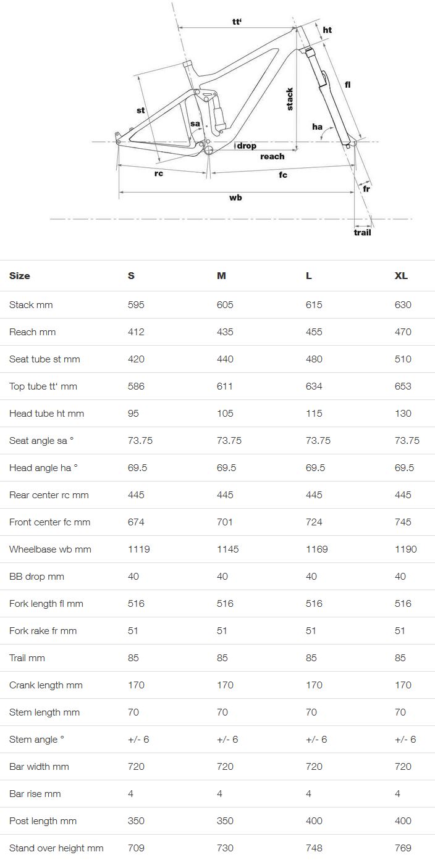Click the 'trail' label in the diagram

point(363,233)
